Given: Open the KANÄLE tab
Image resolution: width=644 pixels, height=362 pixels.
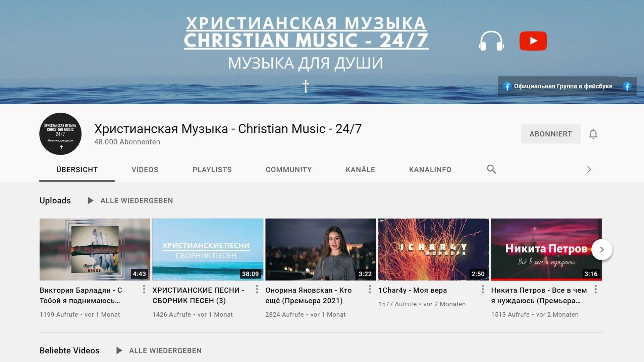Looking at the screenshot, I should click(360, 170).
